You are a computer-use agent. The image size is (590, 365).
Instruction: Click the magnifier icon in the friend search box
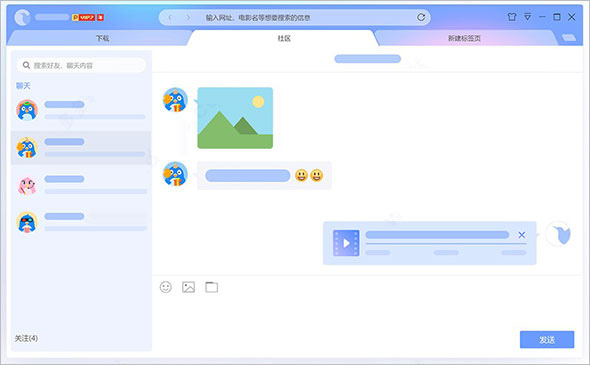26,65
